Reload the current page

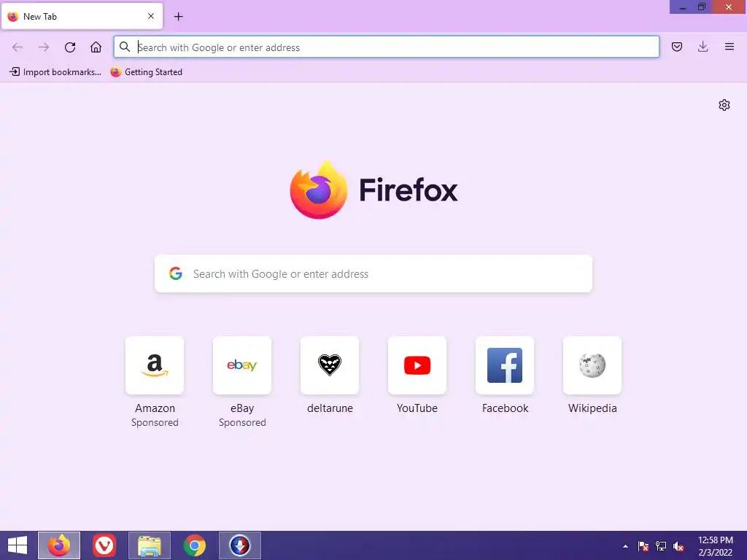pos(70,47)
